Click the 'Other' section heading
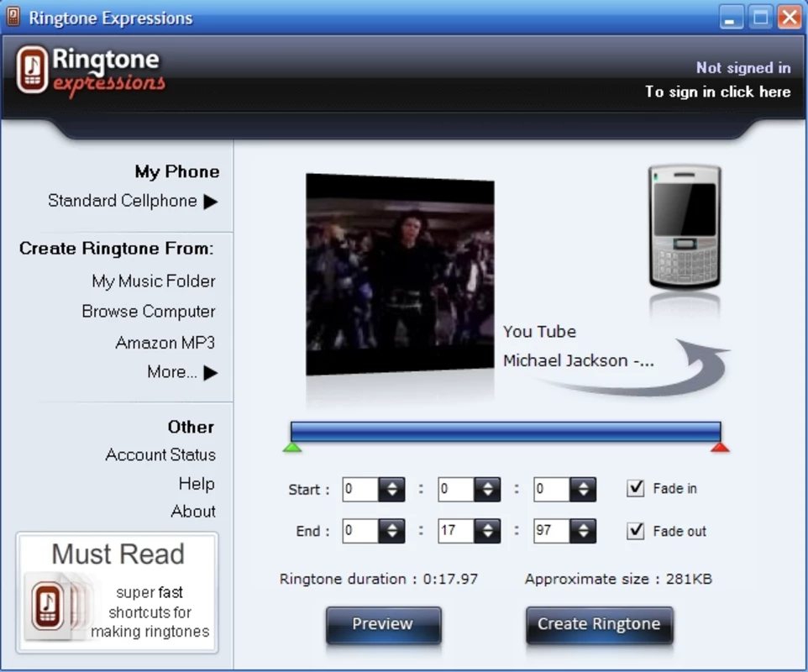This screenshot has height=672, width=808. click(x=191, y=427)
